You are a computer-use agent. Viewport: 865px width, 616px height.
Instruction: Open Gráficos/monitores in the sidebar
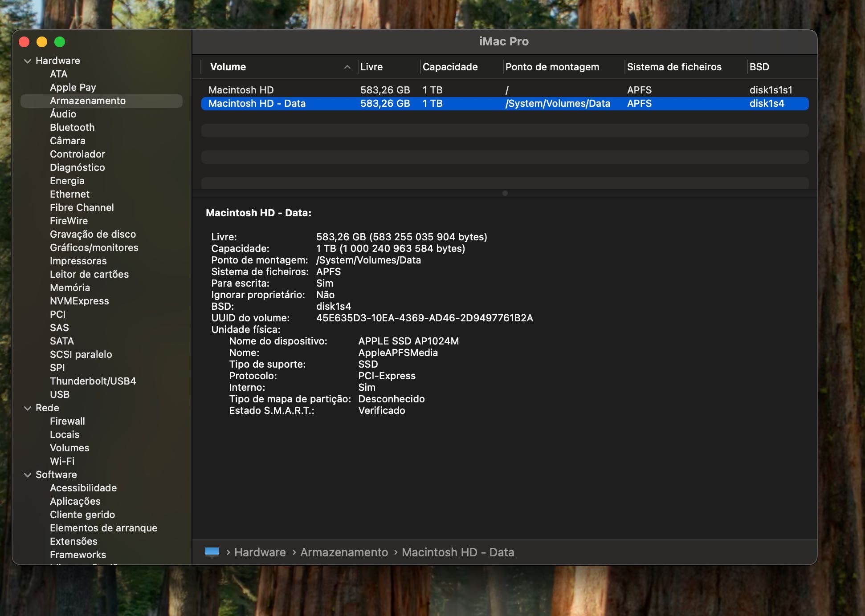pyautogui.click(x=94, y=247)
